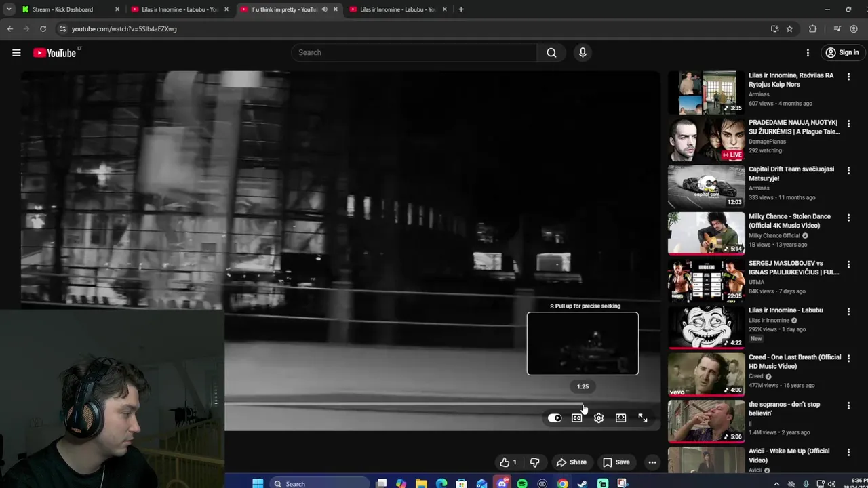Open the YouTube hamburger guide menu
868x488 pixels.
(x=16, y=53)
